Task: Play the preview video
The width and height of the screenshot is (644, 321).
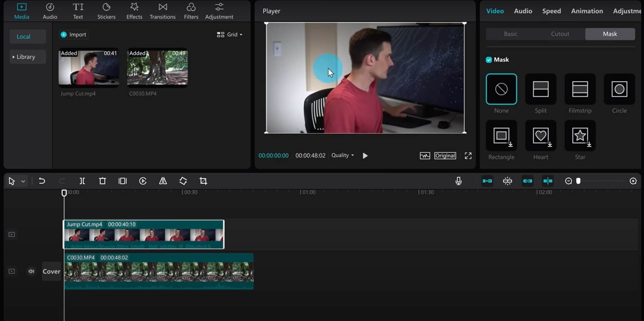Action: [x=365, y=155]
